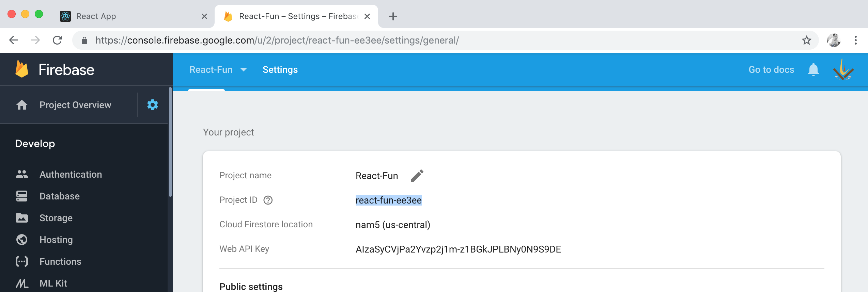View site security lock icon
868x292 pixels.
click(x=84, y=40)
